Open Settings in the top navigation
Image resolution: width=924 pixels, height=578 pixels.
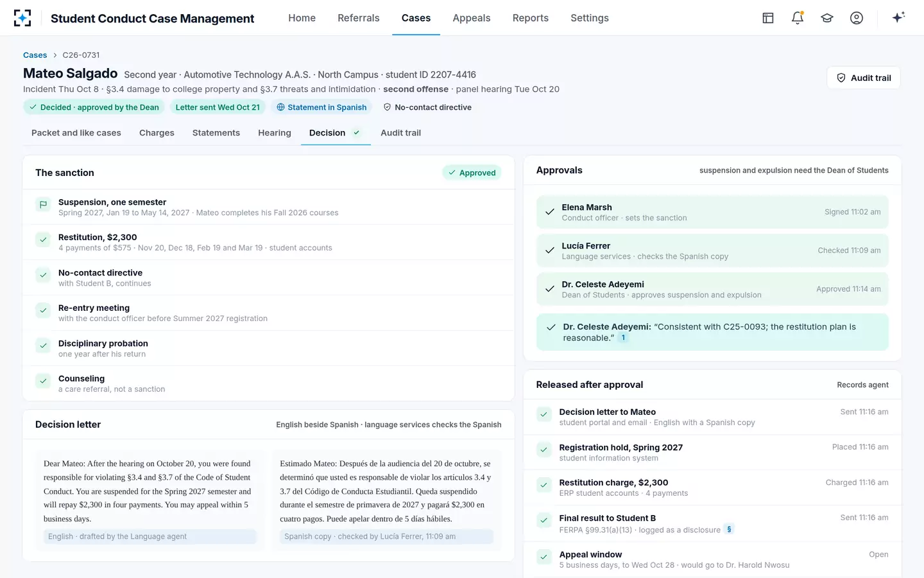(590, 18)
